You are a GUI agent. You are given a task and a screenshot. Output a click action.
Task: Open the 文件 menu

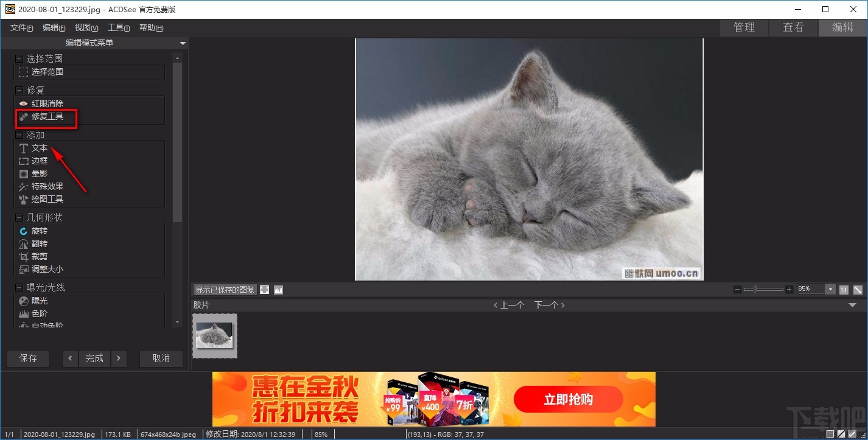(21, 27)
